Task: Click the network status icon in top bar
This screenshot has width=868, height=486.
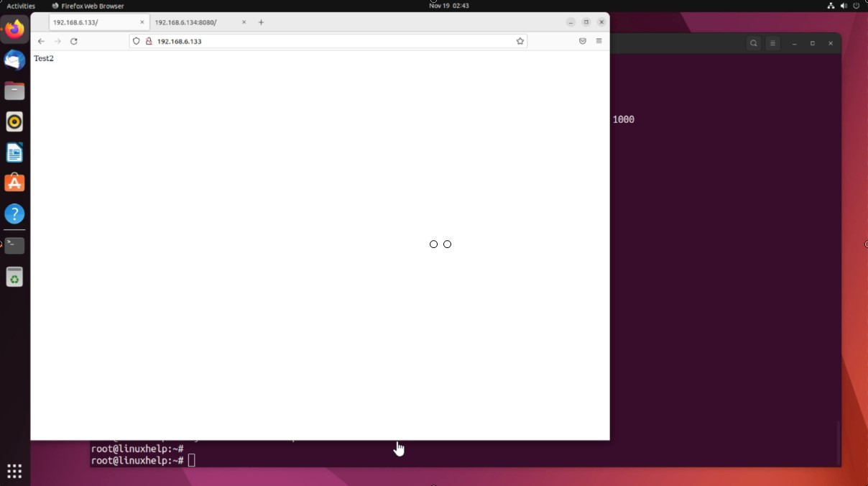Action: pos(831,6)
